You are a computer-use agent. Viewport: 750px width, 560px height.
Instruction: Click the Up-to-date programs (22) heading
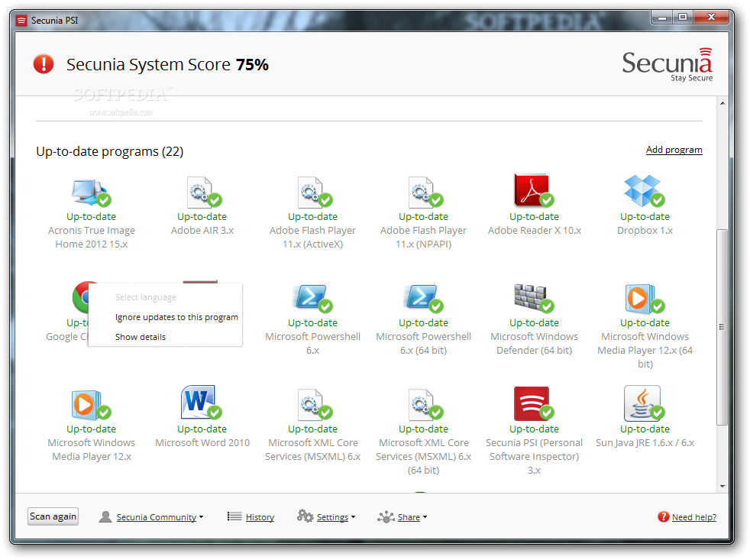coord(109,152)
